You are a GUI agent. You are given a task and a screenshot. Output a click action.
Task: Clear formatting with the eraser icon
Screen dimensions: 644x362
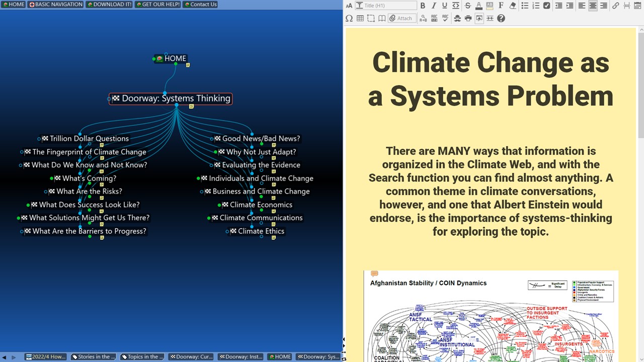pos(513,6)
